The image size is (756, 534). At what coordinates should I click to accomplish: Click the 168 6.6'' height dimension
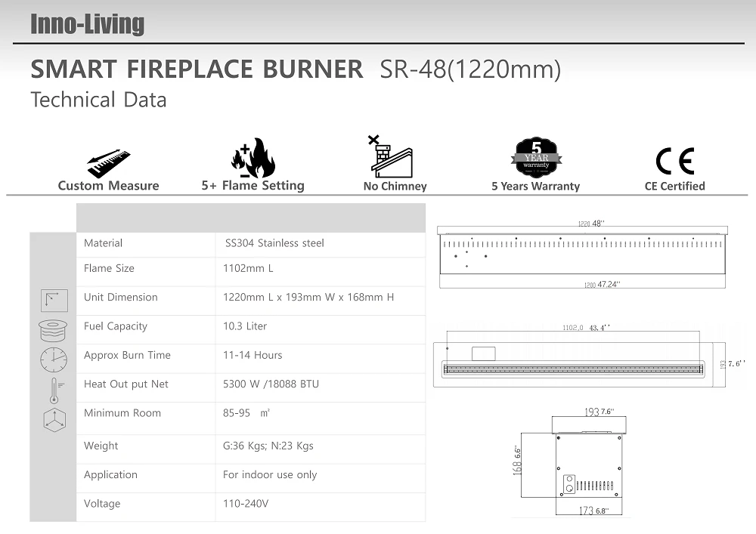coord(517,460)
